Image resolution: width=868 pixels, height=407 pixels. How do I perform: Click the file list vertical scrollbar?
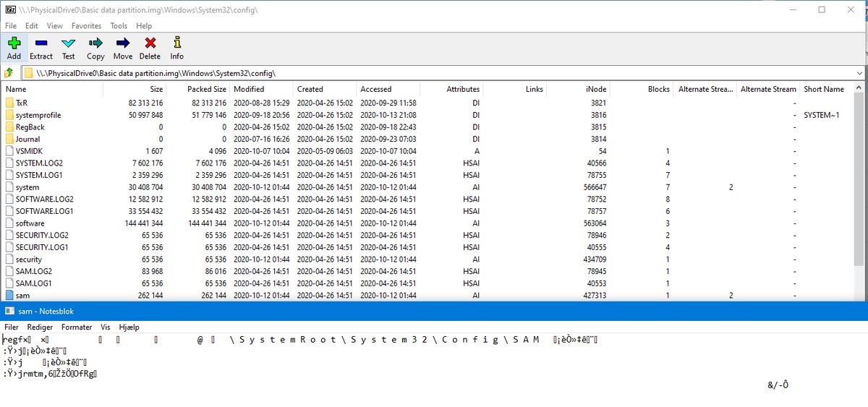(x=858, y=192)
